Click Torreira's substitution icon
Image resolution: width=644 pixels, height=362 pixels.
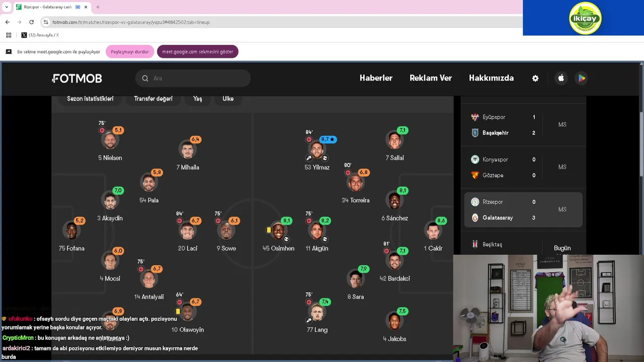348,173
